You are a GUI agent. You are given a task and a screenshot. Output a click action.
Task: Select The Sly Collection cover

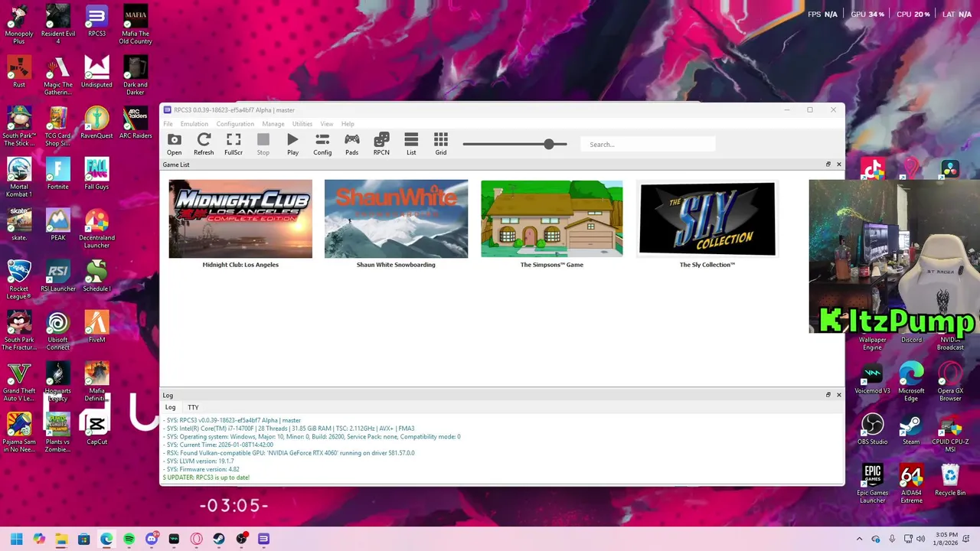(707, 219)
